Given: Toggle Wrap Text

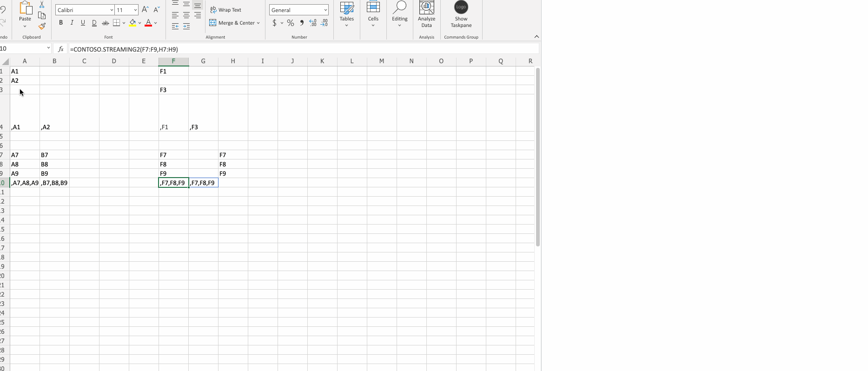Looking at the screenshot, I should pos(225,10).
